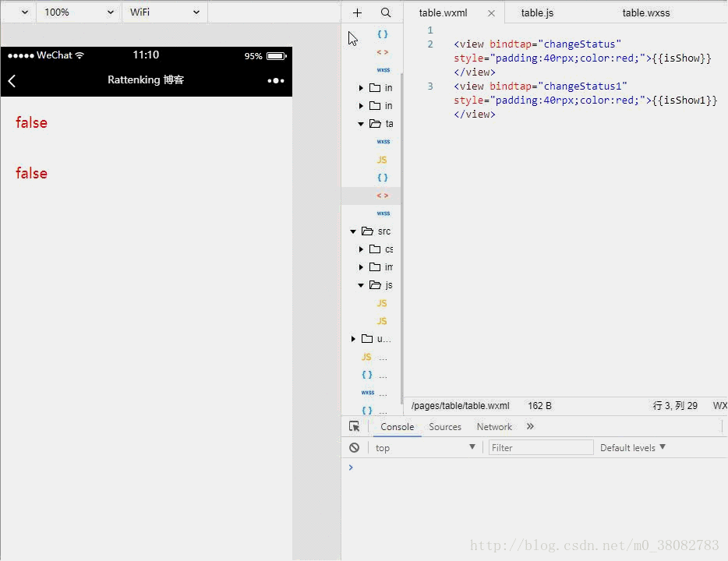
Task: Click the 162 B file size in status bar
Action: coord(539,406)
